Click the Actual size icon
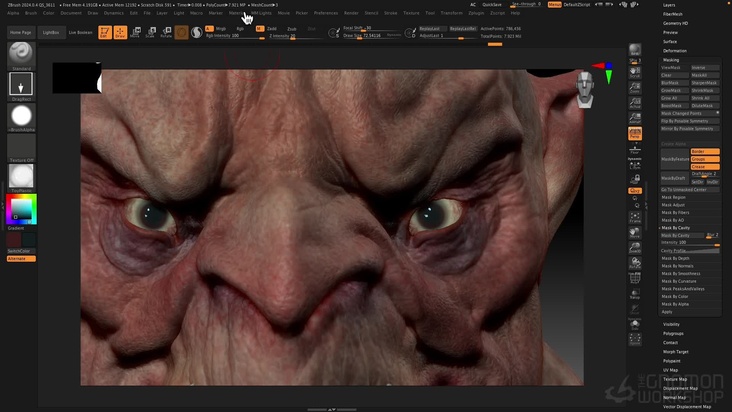Screen dimensions: 732x412 (x=635, y=102)
